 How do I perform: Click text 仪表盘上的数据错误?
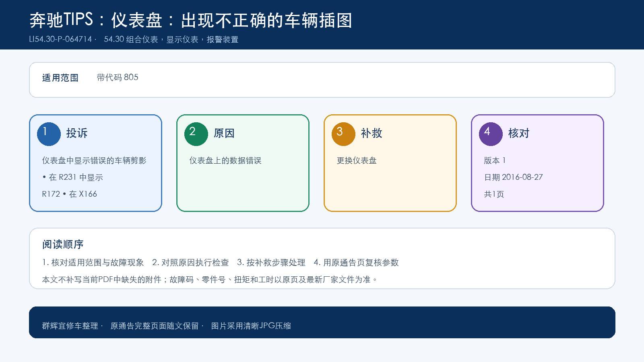coord(225,160)
